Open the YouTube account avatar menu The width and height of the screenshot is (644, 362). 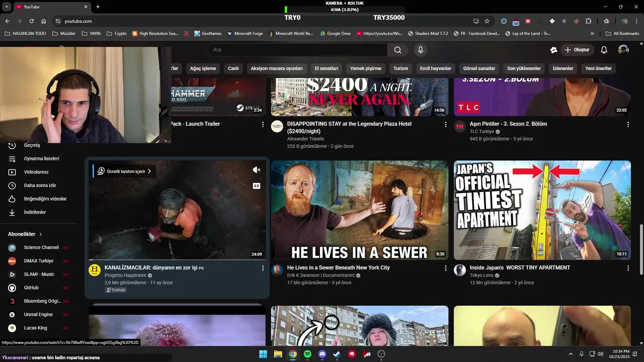click(623, 50)
